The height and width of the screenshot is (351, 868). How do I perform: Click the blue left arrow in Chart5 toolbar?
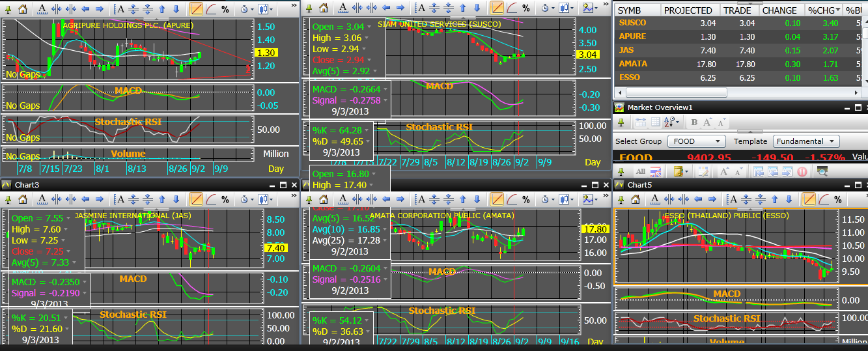click(x=698, y=199)
